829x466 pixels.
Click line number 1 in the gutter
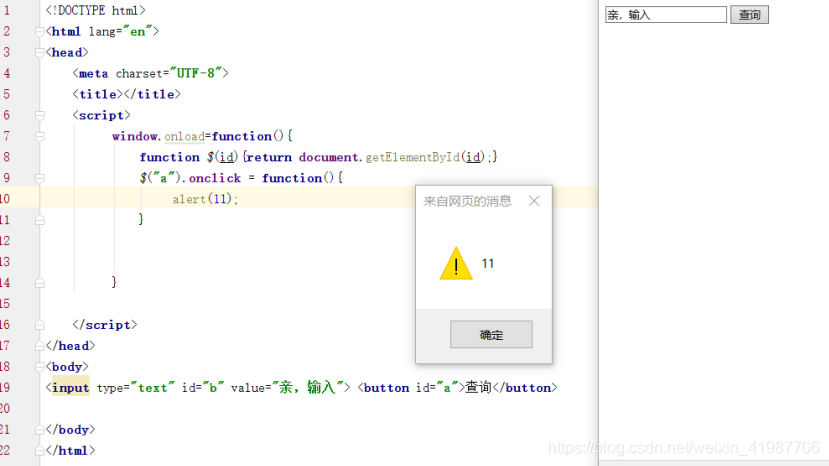point(6,11)
